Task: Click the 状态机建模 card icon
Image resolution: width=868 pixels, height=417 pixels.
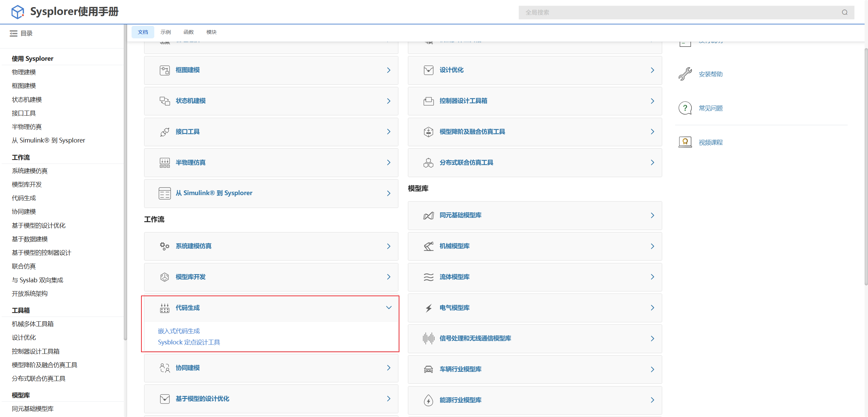Action: click(x=165, y=101)
